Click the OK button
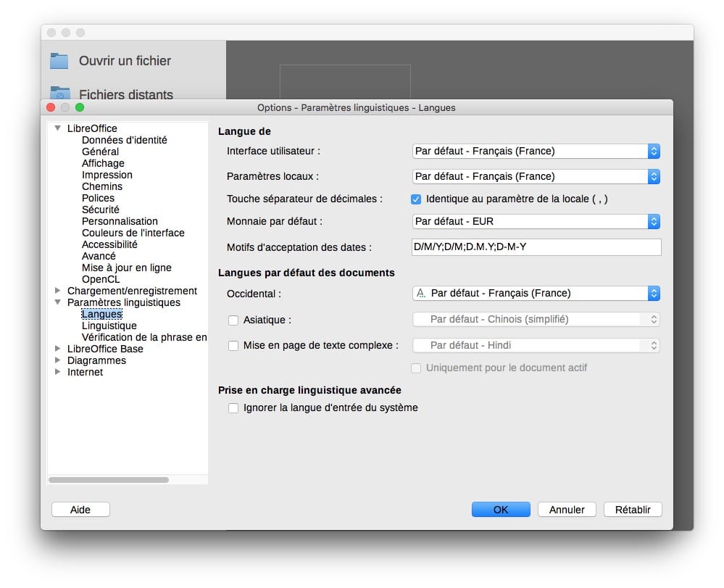 point(501,510)
